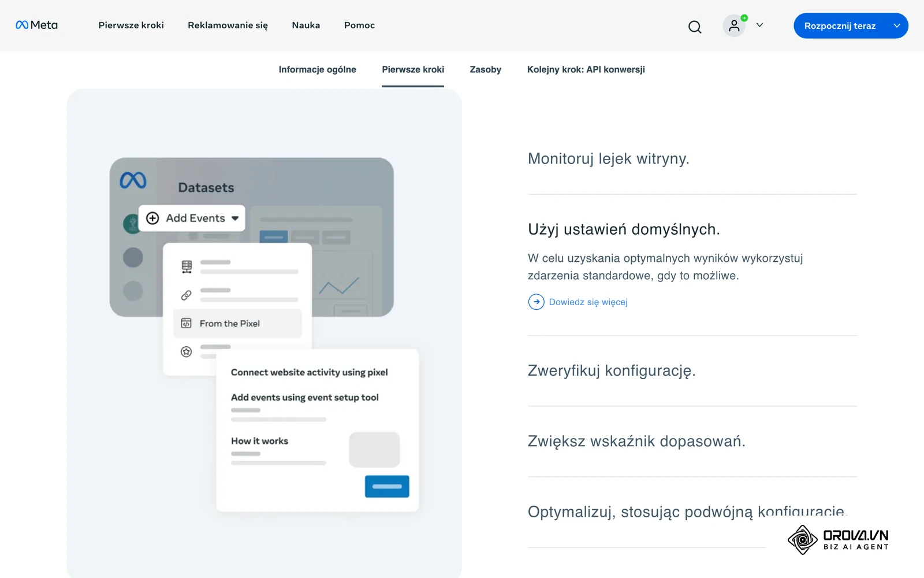
Task: Click the Datasets heading in the illustration
Action: click(206, 188)
